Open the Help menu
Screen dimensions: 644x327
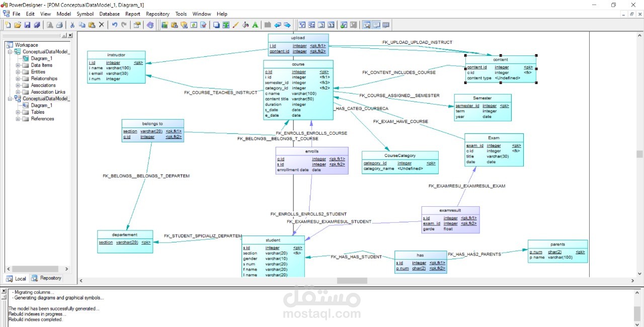tap(222, 14)
